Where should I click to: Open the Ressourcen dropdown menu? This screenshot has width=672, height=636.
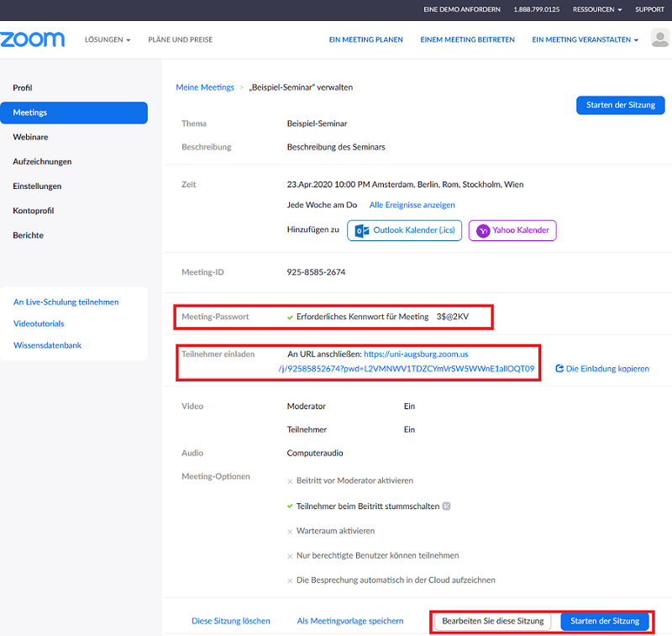tap(597, 9)
